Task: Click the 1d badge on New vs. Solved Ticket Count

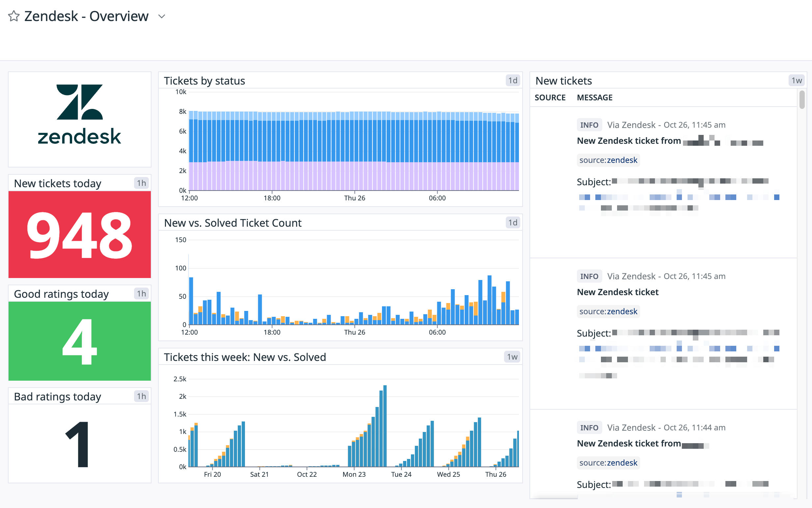Action: click(512, 223)
